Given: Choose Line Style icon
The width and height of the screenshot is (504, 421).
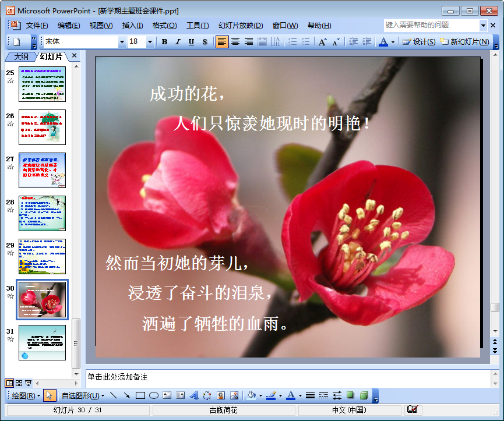Looking at the screenshot, I should 310,395.
